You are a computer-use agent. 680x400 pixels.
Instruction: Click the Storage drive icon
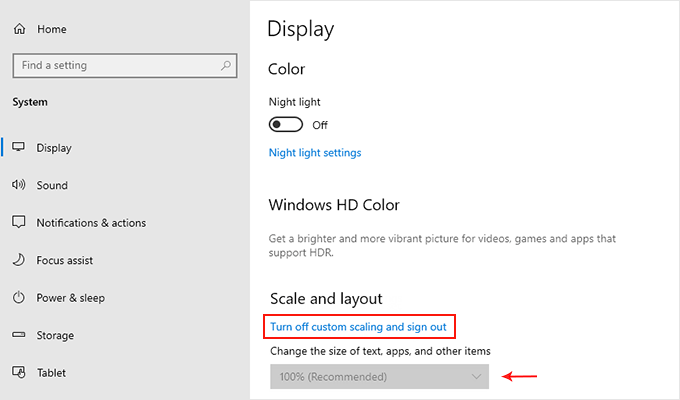pyautogui.click(x=18, y=335)
